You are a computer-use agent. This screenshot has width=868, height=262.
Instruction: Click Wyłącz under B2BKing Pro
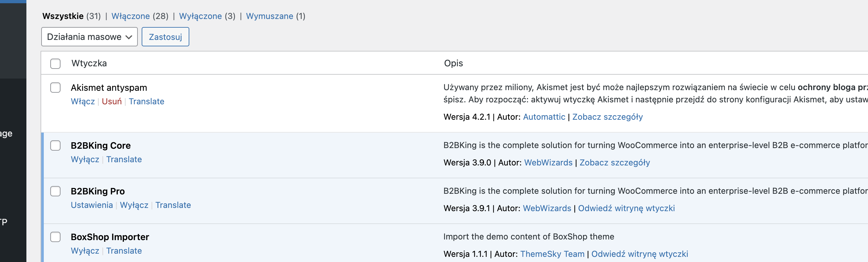click(x=134, y=205)
